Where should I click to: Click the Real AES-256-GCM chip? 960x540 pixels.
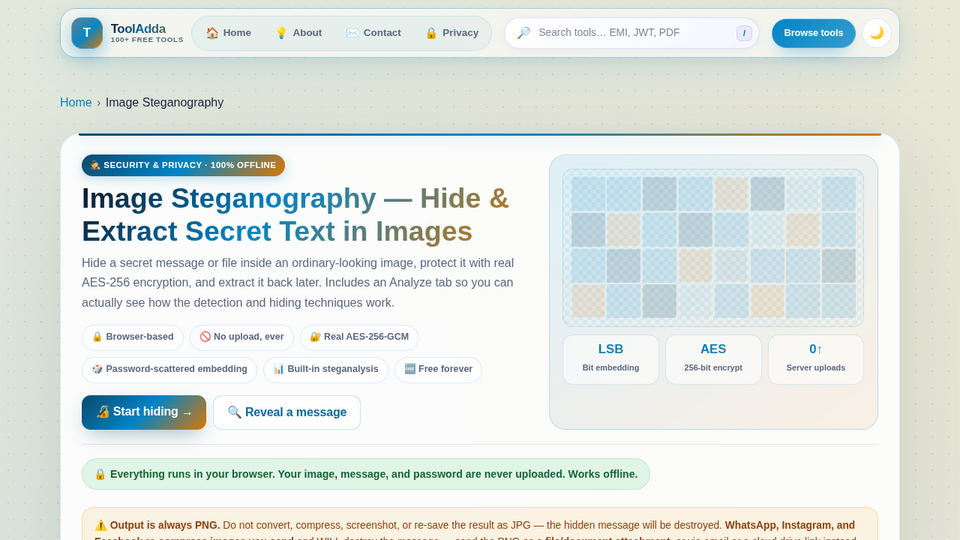(359, 337)
